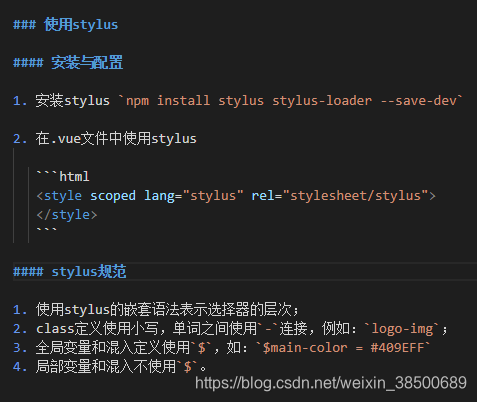Click the rel="stylesheet/stylus" attribute
The width and height of the screenshot is (477, 402).
pyautogui.click(x=340, y=196)
